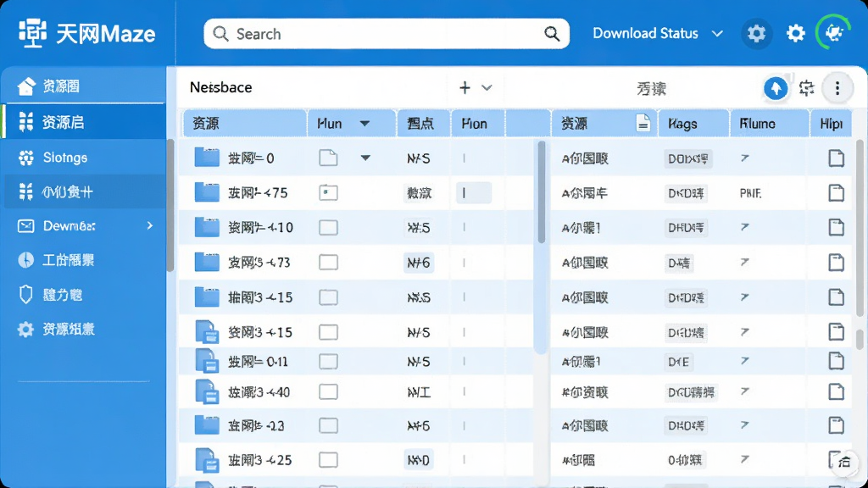Click the D睛 tag in the right table
868x488 pixels.
coord(679,263)
